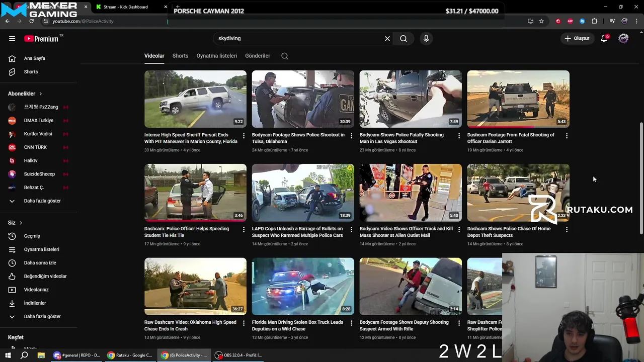644x362 pixels.
Task: Expand the Abonelikler section arrow
Action: (x=41, y=94)
